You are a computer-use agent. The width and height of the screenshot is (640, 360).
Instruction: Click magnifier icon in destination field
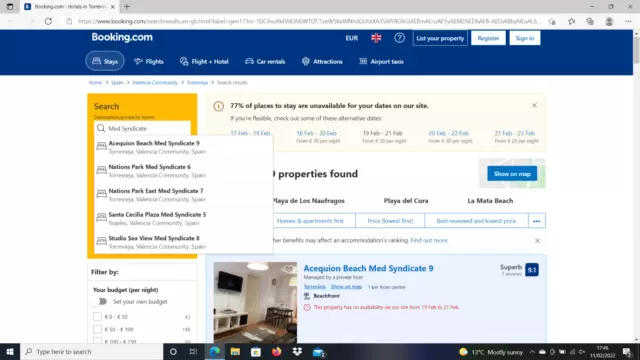tap(101, 128)
